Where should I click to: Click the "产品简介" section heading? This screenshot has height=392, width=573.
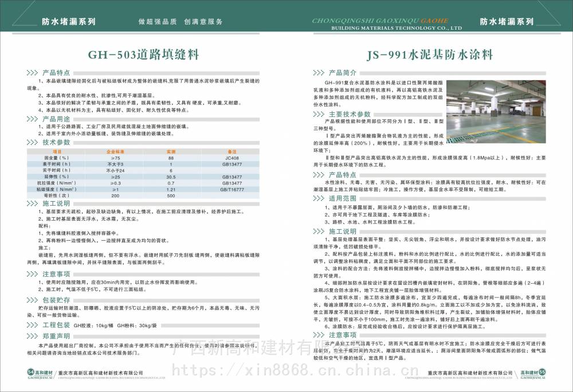click(343, 73)
